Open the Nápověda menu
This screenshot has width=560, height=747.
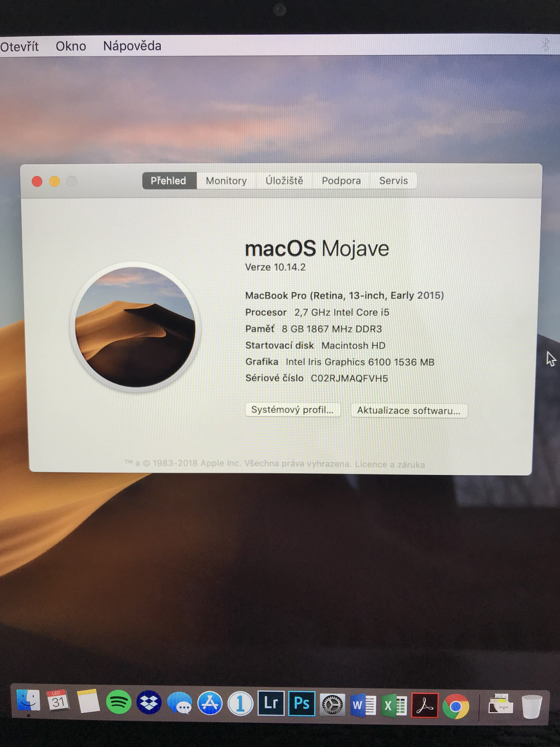(x=132, y=46)
